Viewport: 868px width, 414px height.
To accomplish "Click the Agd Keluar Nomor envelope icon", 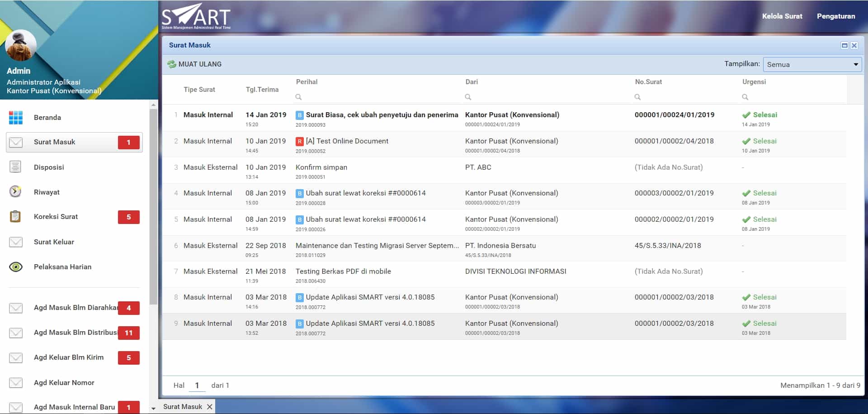I will click(16, 383).
